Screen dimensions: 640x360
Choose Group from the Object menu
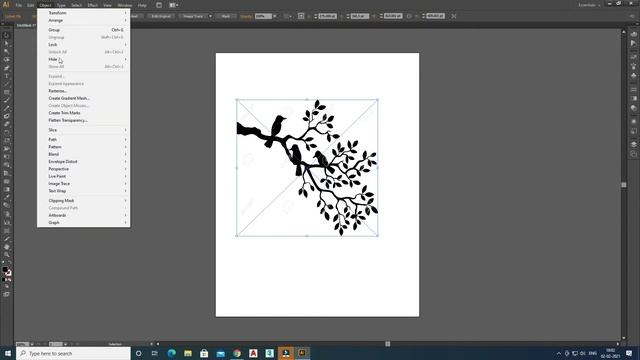click(84, 30)
